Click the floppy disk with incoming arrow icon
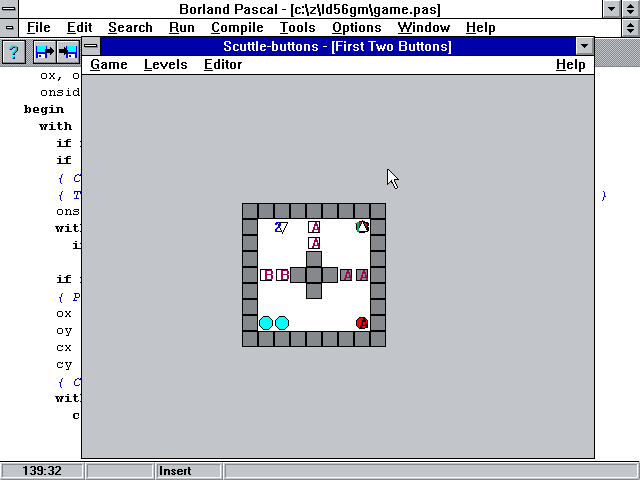 (68, 52)
